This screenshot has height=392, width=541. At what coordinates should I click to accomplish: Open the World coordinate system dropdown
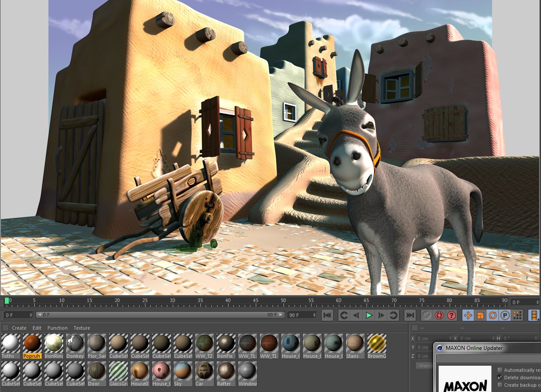[425, 365]
